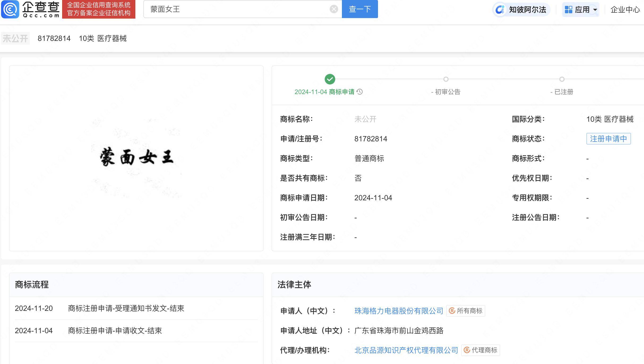Open the history clock icon beside 商标申请
Image resolution: width=644 pixels, height=364 pixels.
click(360, 92)
